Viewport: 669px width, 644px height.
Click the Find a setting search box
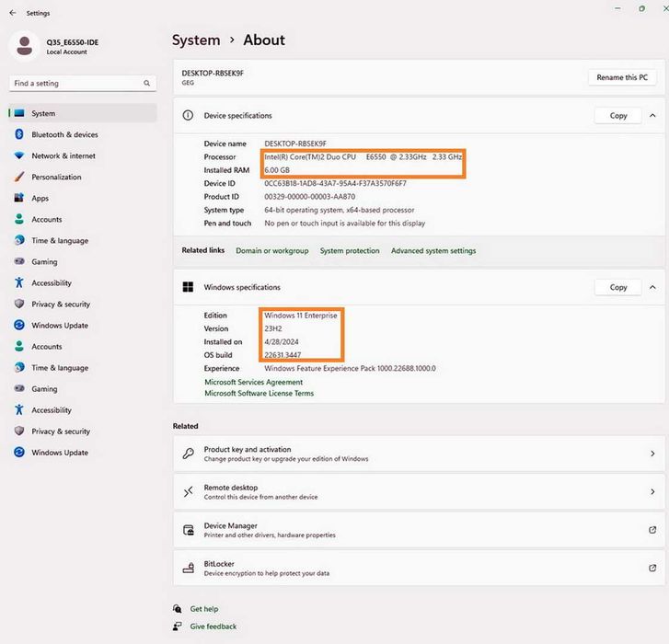[75, 84]
